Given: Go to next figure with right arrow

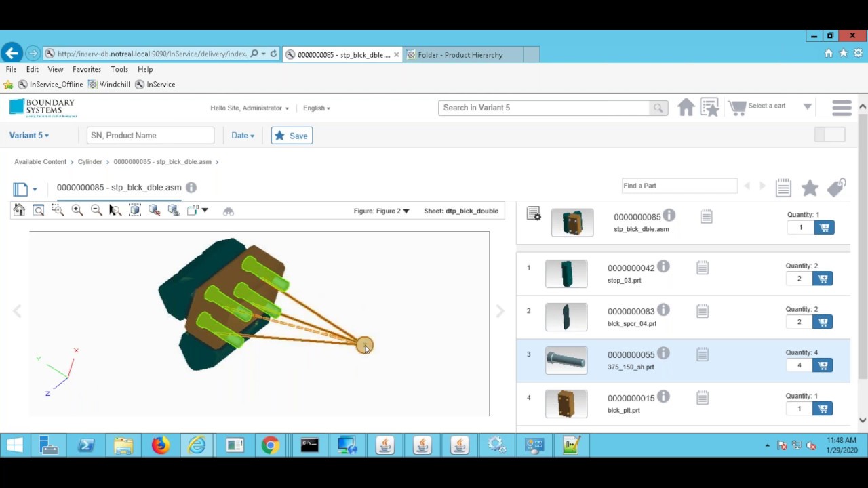Looking at the screenshot, I should (x=500, y=311).
